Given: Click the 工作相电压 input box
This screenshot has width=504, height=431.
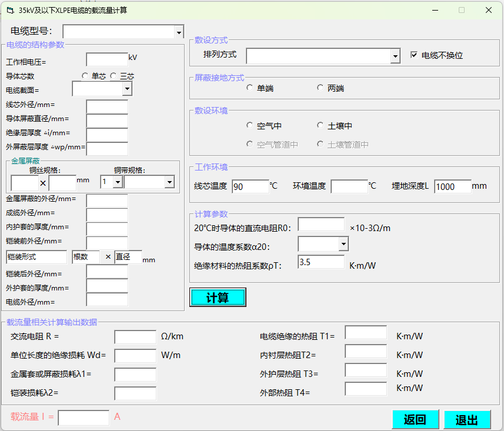Looking at the screenshot, I should (x=106, y=59).
